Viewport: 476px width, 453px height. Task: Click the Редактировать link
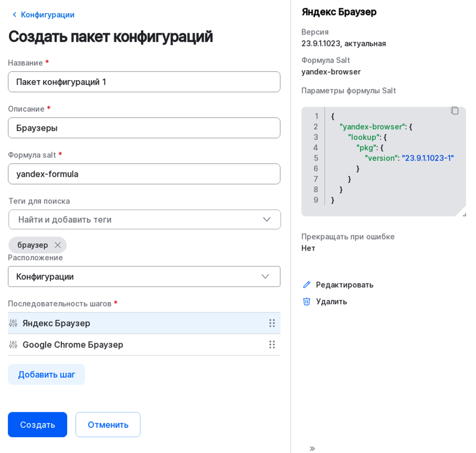344,284
